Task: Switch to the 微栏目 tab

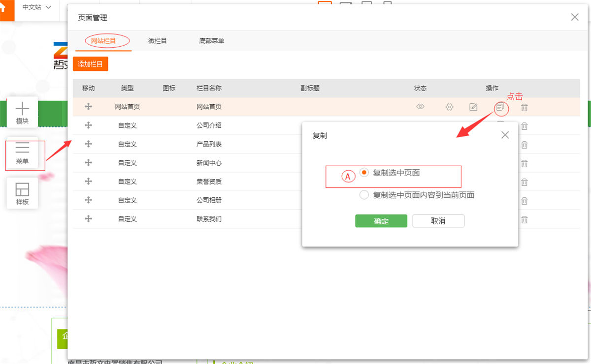Action: pos(158,41)
